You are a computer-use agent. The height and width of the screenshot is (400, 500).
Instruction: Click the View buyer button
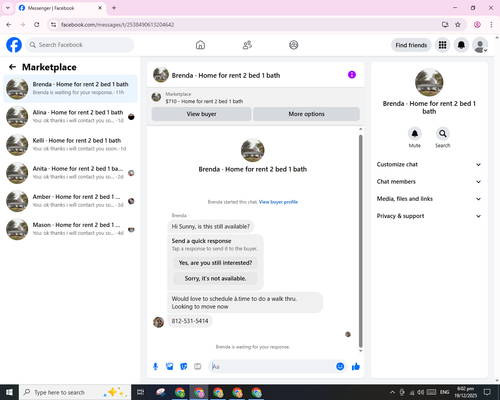pyautogui.click(x=201, y=114)
